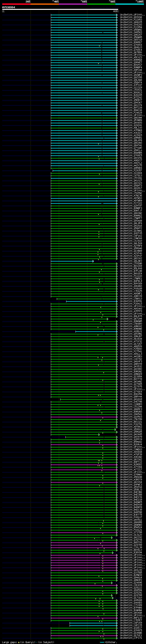Select UniRef100_A5C0Z3 entry
Viewport: 146px width, 644px height.
pos(131,58)
